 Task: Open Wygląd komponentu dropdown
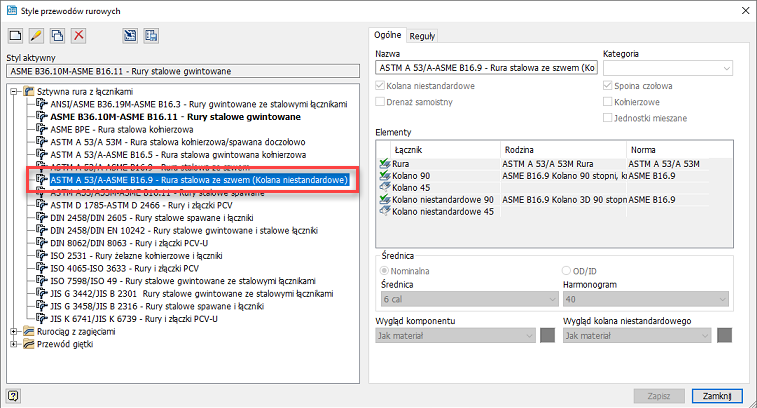[455, 335]
